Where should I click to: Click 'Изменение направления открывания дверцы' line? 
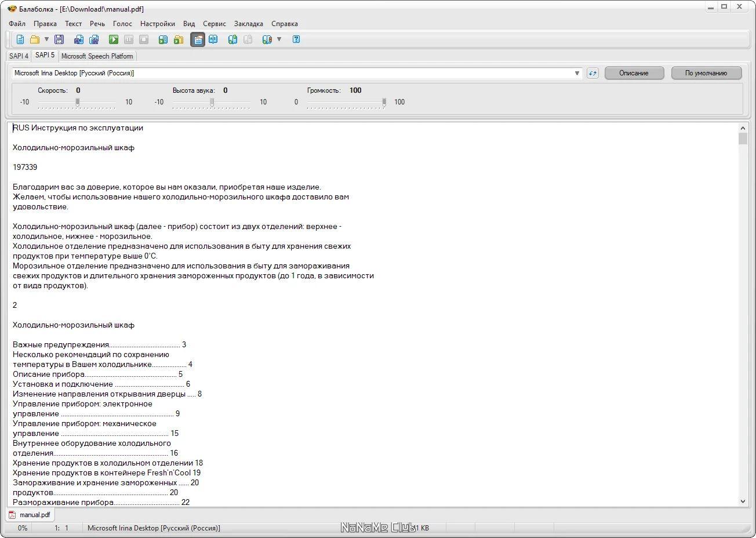(107, 394)
